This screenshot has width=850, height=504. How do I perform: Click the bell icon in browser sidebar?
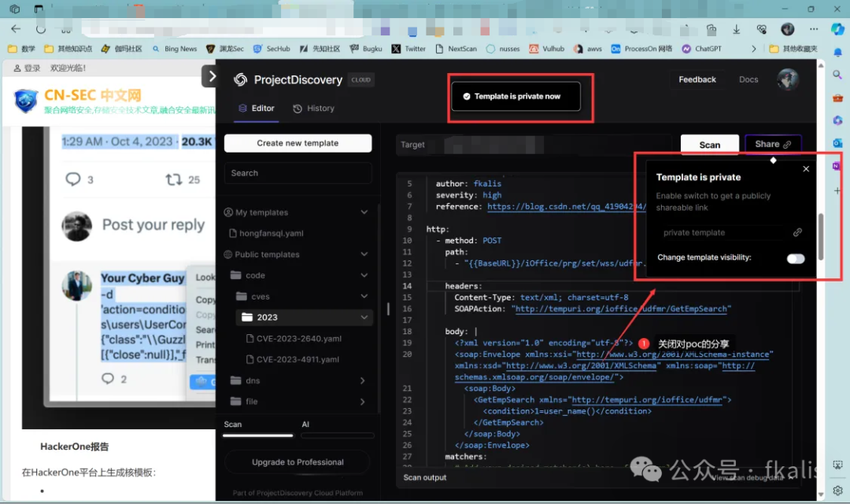[x=837, y=53]
